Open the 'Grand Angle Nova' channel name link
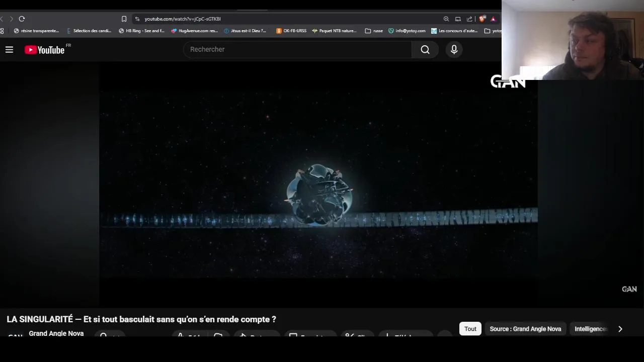This screenshot has height=362, width=644. (56, 333)
